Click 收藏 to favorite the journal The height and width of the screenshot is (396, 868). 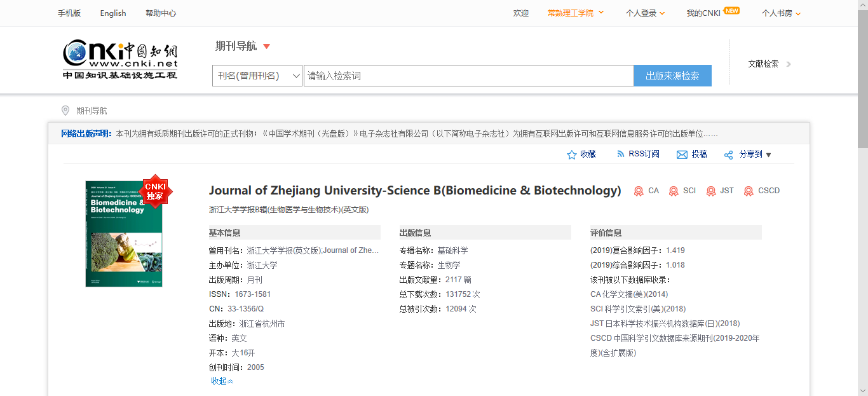tap(588, 154)
